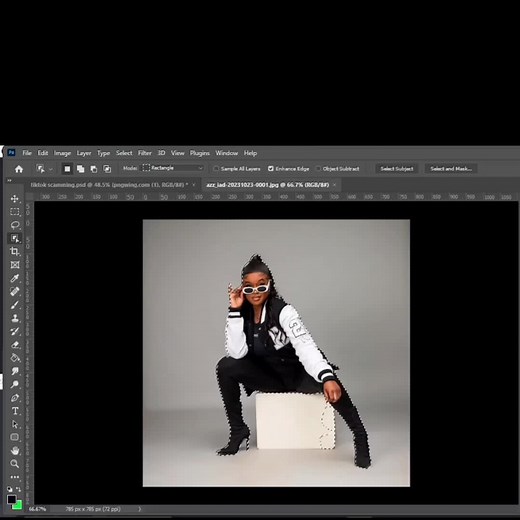Open the Select menu

click(124, 153)
